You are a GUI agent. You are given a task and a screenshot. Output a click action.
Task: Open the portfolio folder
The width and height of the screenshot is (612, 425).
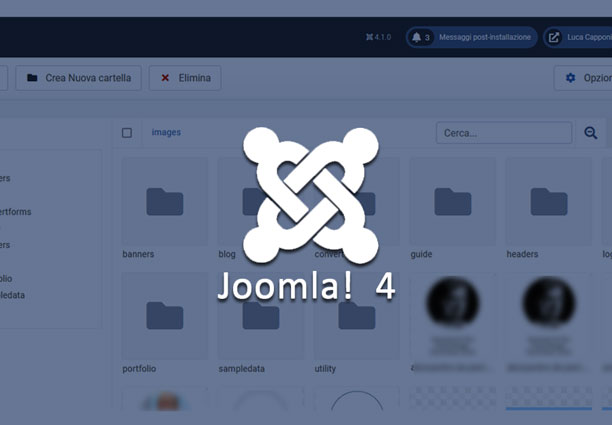point(165,316)
